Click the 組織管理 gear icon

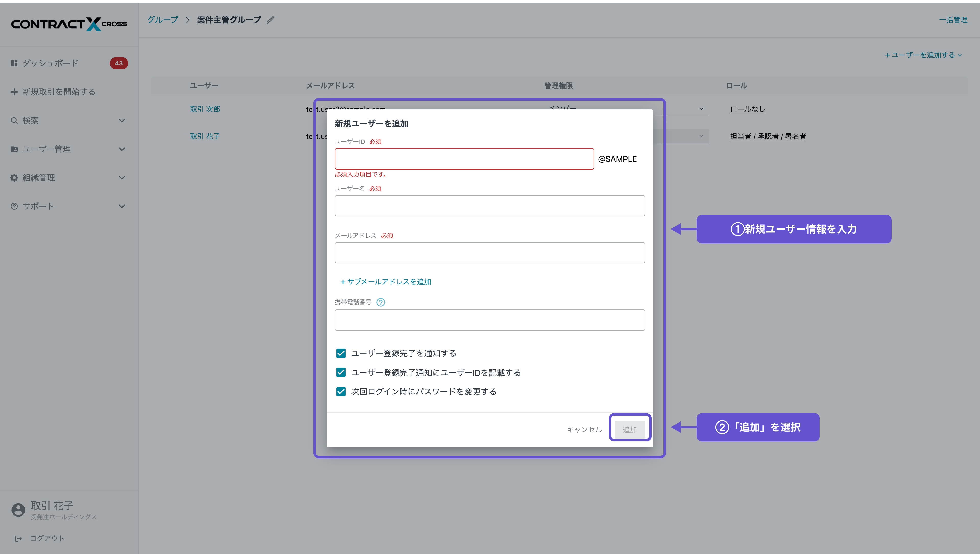pos(14,177)
